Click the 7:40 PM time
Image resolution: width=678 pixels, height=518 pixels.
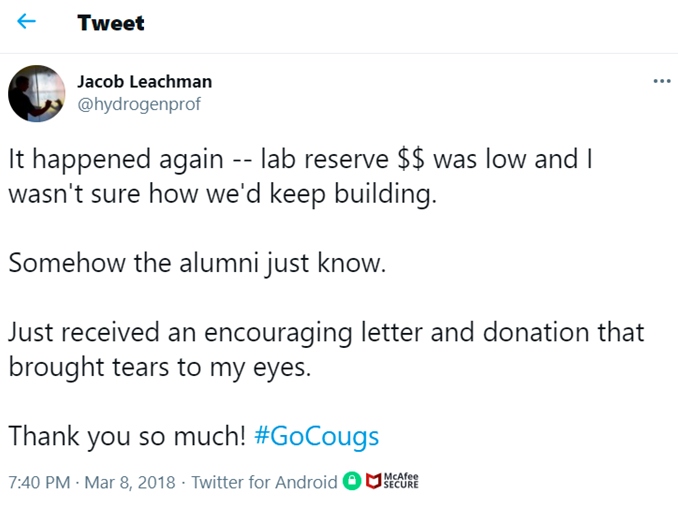pyautogui.click(x=39, y=482)
